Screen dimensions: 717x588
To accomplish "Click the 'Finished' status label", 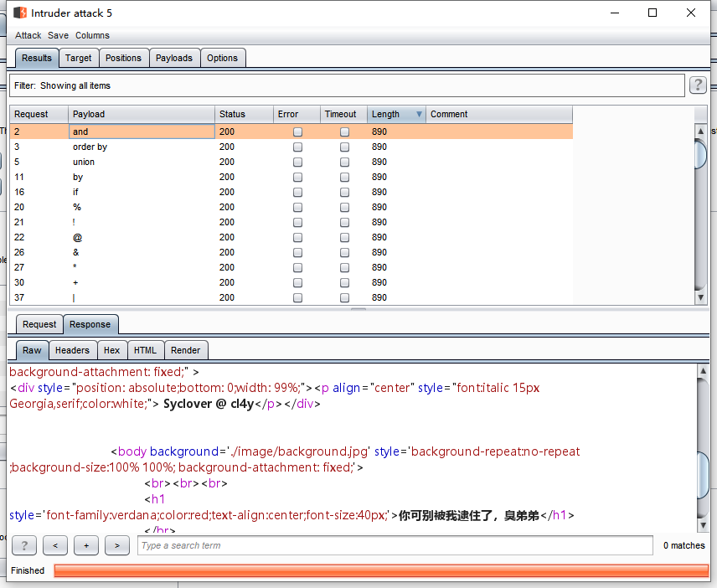I will [x=28, y=570].
